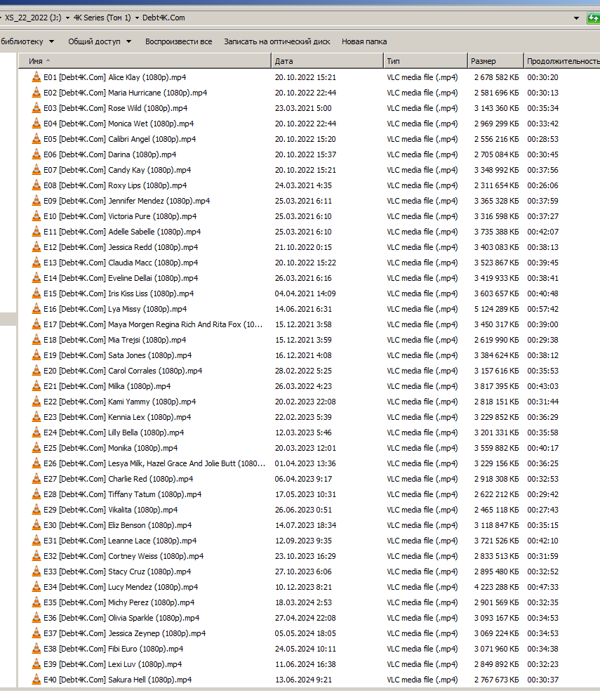Select file E24 Lilly Bella (1080p).mp4

point(114,432)
